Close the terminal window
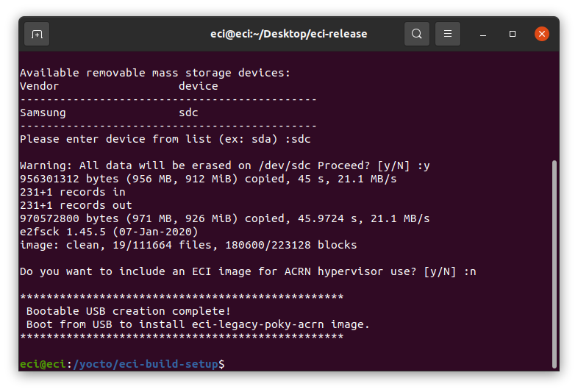578x392 pixels. click(542, 34)
